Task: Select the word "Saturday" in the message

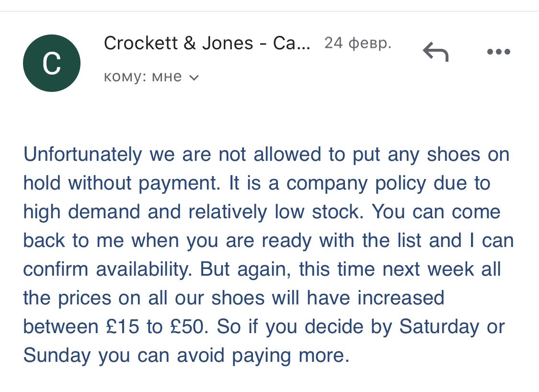Action: (439, 327)
